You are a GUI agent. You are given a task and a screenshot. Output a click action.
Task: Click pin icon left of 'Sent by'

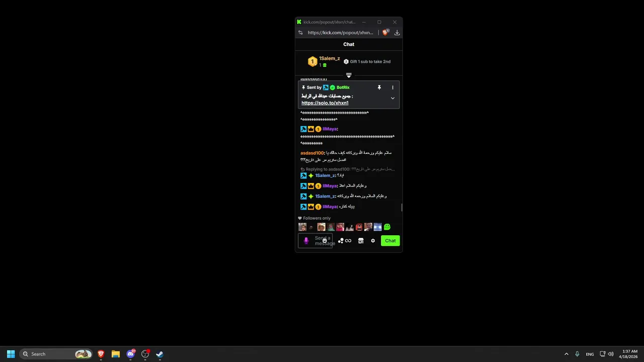point(303,87)
